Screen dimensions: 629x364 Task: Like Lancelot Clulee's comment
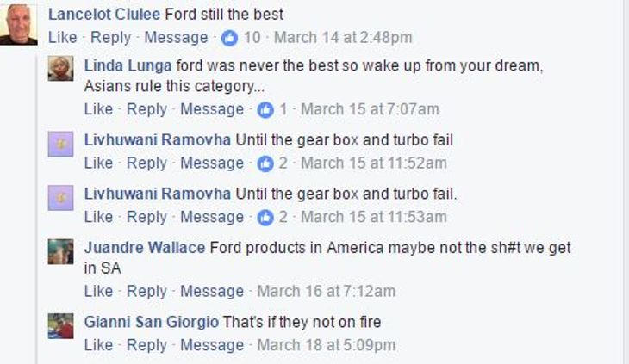tap(62, 38)
